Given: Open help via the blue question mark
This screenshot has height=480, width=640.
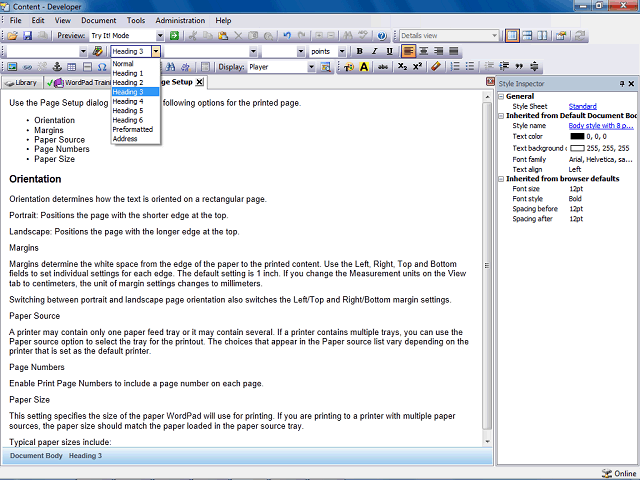Looking at the screenshot, I should click(x=382, y=36).
